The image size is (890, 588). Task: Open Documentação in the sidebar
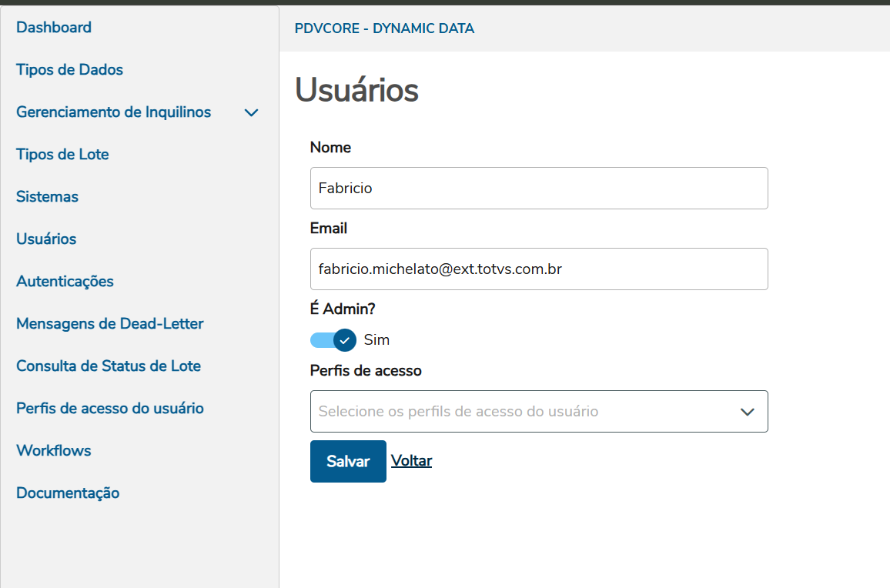point(68,493)
